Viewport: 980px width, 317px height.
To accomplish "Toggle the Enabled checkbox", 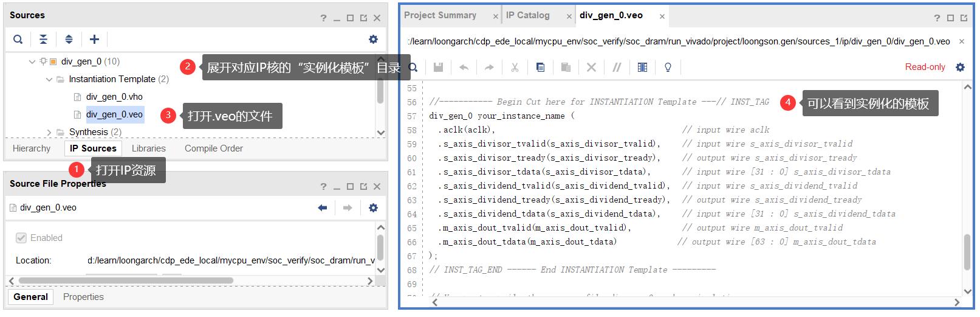I will pos(21,238).
